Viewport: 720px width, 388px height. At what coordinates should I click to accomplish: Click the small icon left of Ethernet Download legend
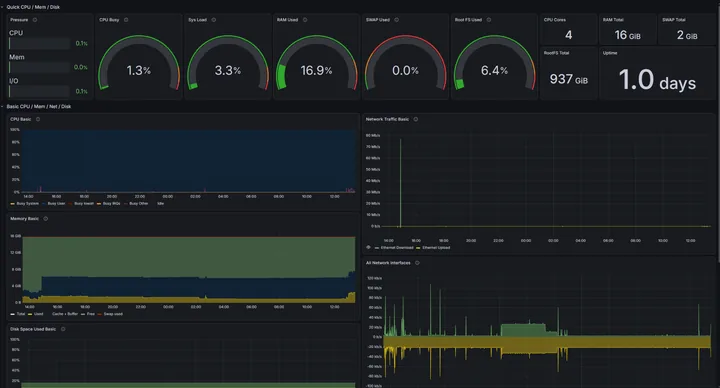pyautogui.click(x=368, y=247)
